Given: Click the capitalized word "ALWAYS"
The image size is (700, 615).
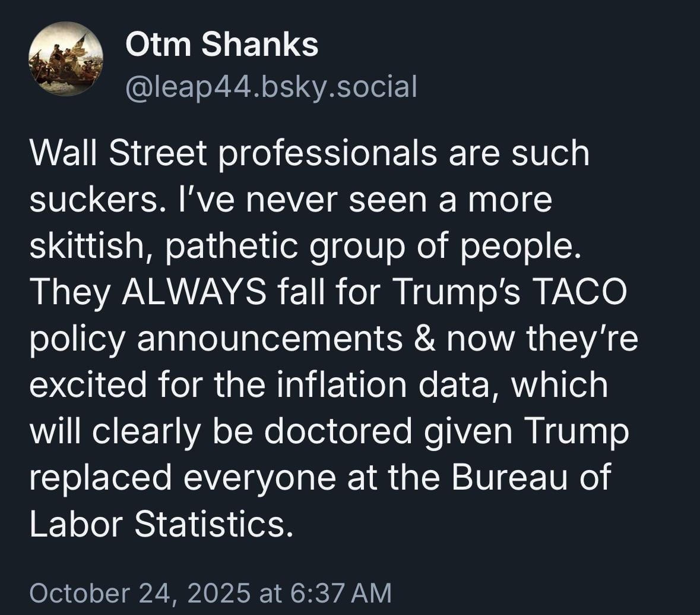Looking at the screenshot, I should tap(194, 292).
